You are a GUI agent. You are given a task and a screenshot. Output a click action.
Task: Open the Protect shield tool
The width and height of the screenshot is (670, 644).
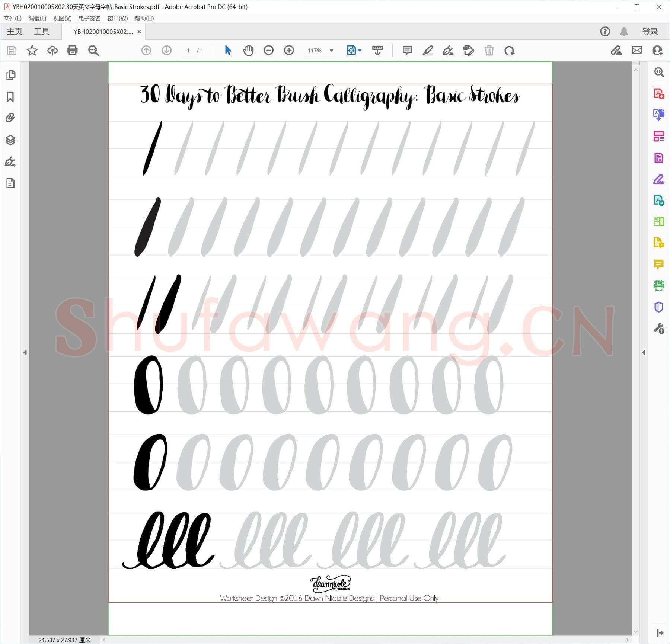[659, 307]
